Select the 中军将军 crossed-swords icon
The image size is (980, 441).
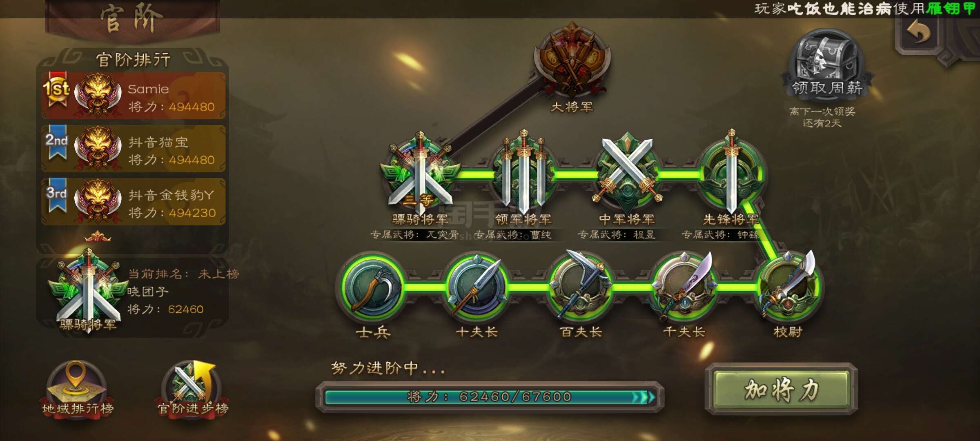(x=627, y=171)
